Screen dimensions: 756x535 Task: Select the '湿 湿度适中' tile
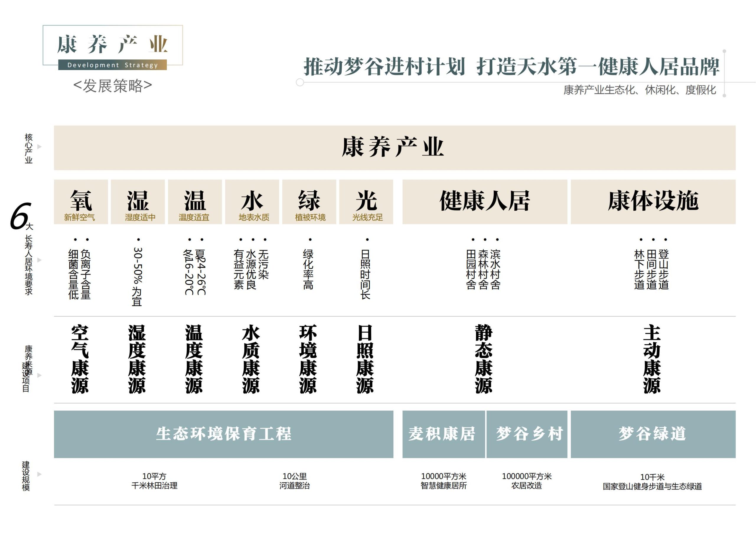(138, 202)
